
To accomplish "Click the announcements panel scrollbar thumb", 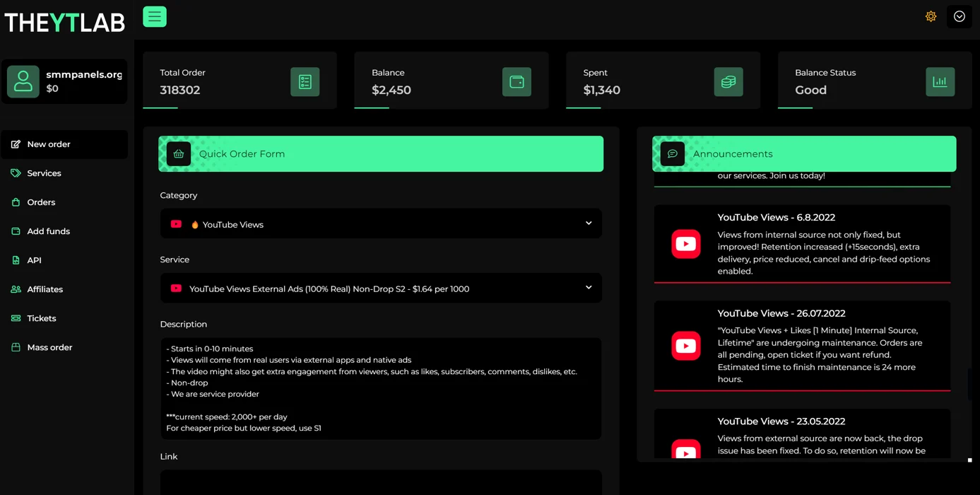I will 969,383.
